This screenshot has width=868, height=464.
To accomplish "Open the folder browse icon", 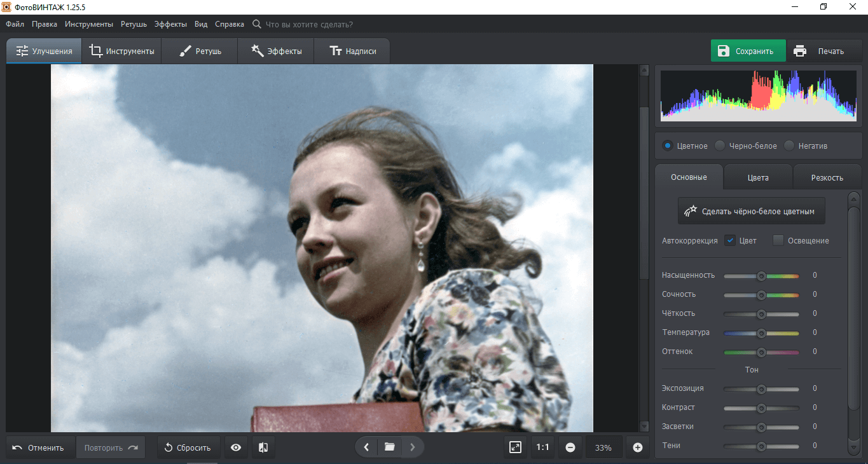I will pos(389,447).
